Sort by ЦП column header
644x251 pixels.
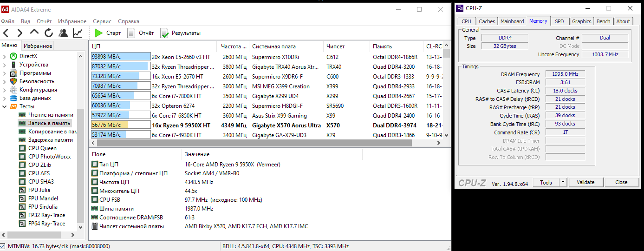click(x=153, y=46)
